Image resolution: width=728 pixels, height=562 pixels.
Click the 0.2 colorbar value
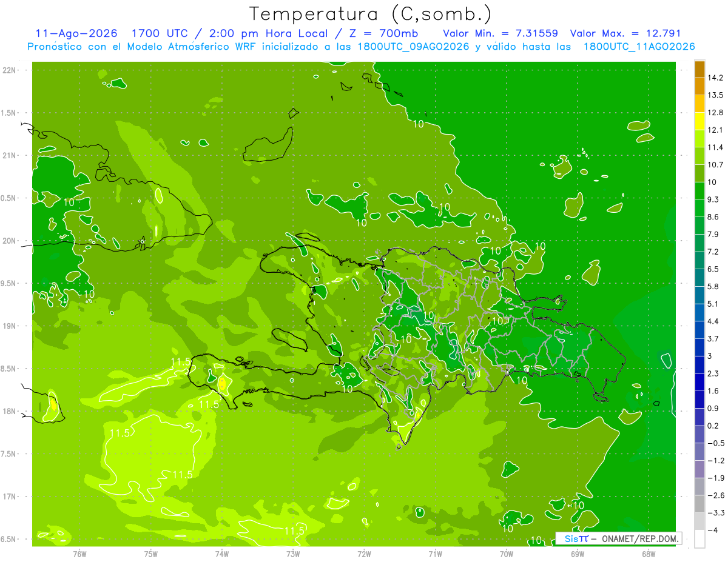(x=713, y=426)
